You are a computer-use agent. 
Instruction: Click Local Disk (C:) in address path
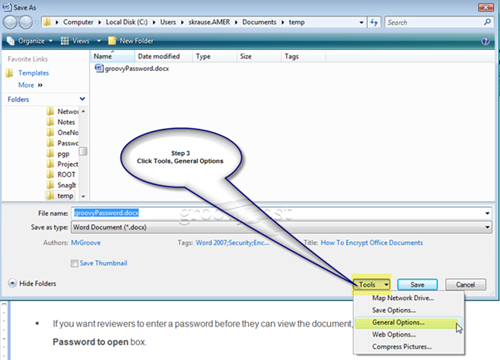click(127, 22)
